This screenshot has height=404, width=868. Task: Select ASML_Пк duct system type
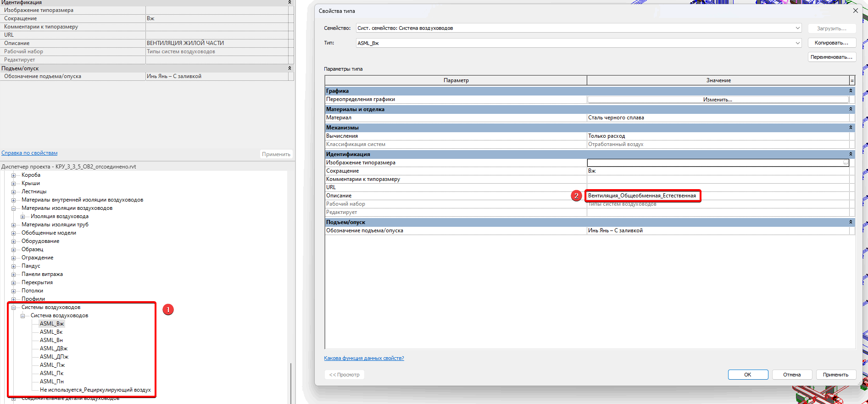pyautogui.click(x=51, y=373)
